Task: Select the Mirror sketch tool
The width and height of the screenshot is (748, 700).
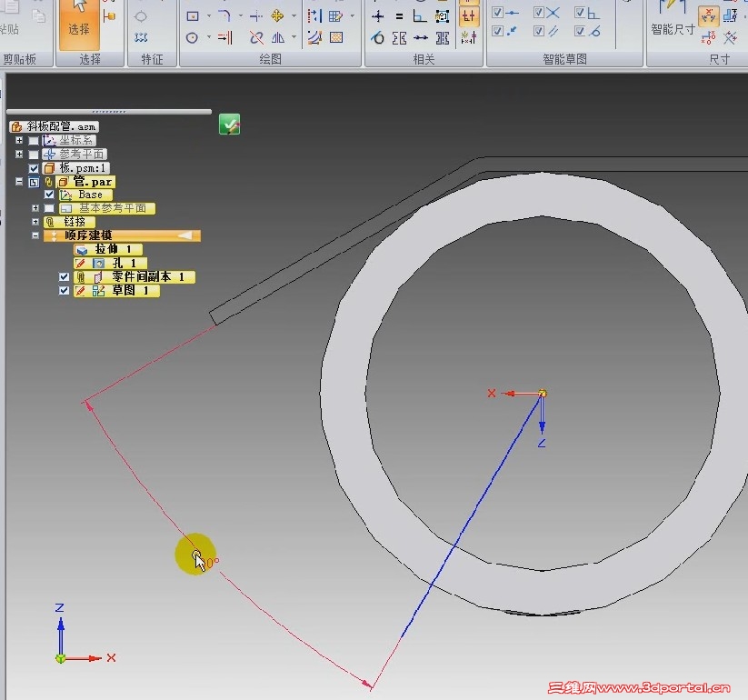Action: (x=277, y=37)
